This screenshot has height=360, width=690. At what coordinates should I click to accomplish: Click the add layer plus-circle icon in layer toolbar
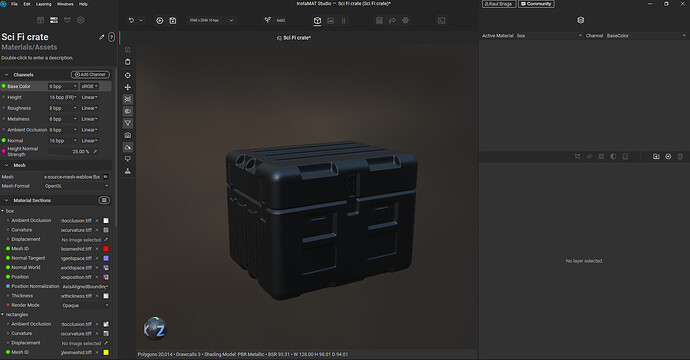(x=668, y=157)
